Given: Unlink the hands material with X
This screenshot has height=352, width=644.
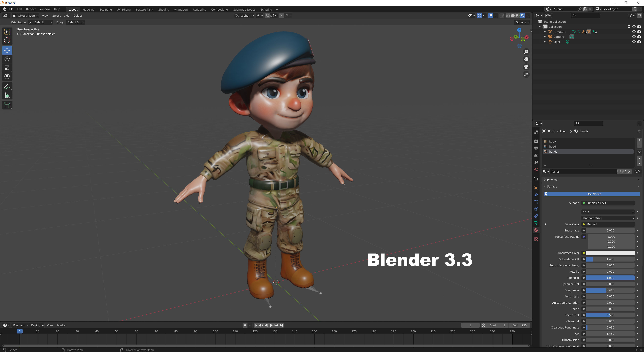Looking at the screenshot, I should coord(630,172).
